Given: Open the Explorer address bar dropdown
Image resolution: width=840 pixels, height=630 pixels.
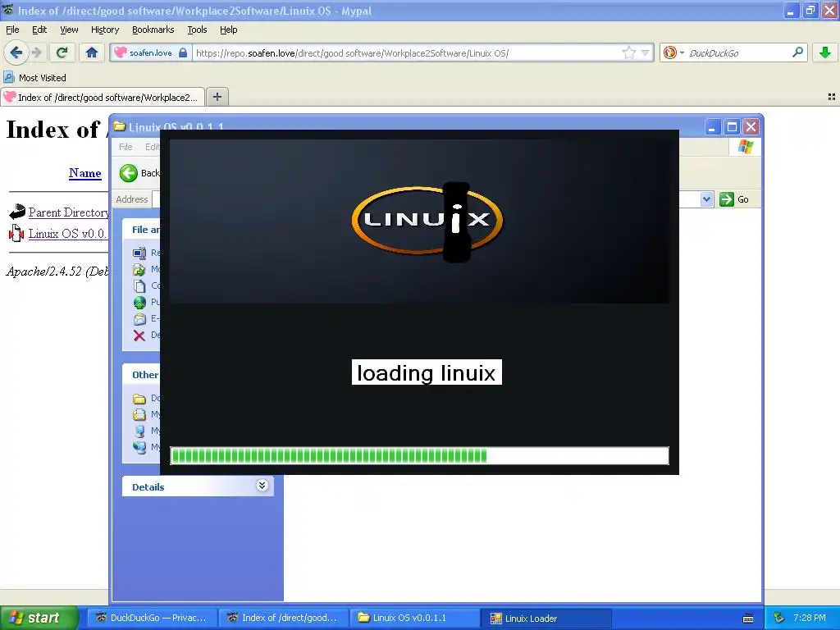Looking at the screenshot, I should pos(706,199).
